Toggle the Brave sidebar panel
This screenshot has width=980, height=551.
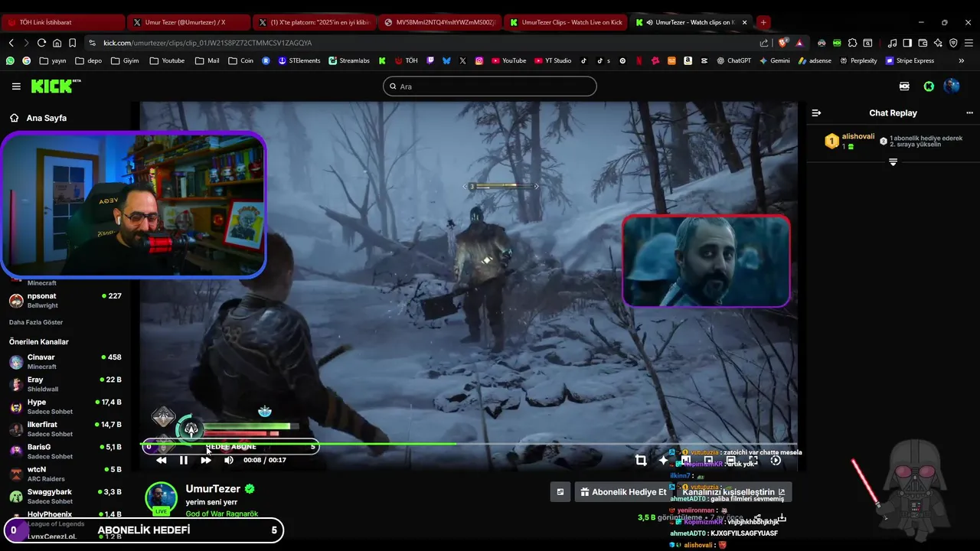click(907, 43)
